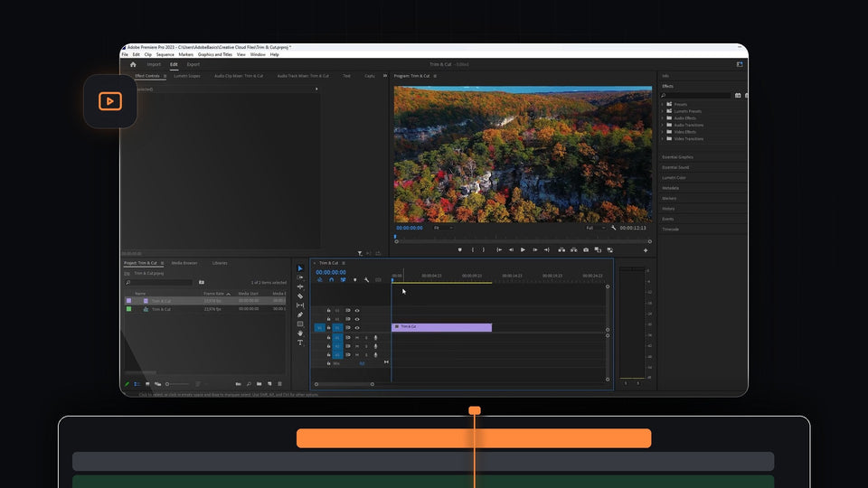The width and height of the screenshot is (868, 488).
Task: Adjust the Project panel thumbnail zoom slider
Action: (x=177, y=384)
